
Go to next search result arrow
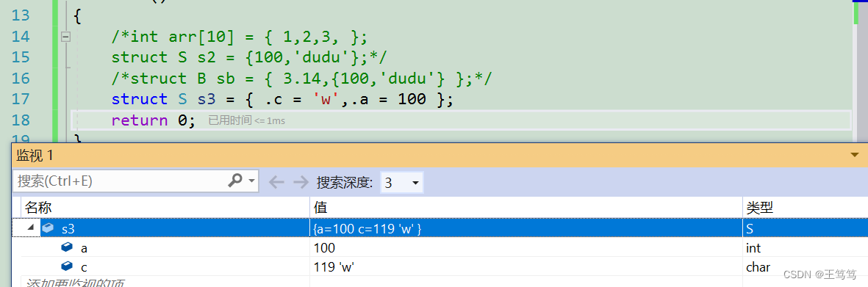(301, 181)
